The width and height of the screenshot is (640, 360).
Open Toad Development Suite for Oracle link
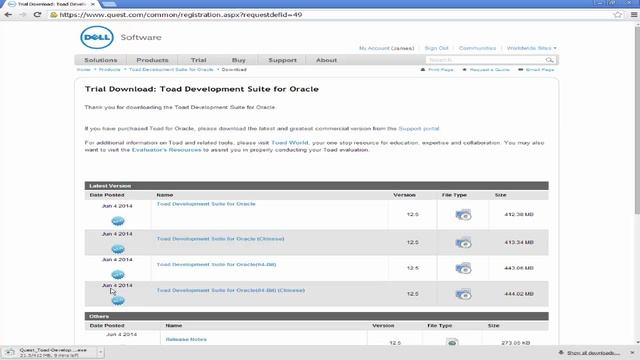(x=206, y=204)
